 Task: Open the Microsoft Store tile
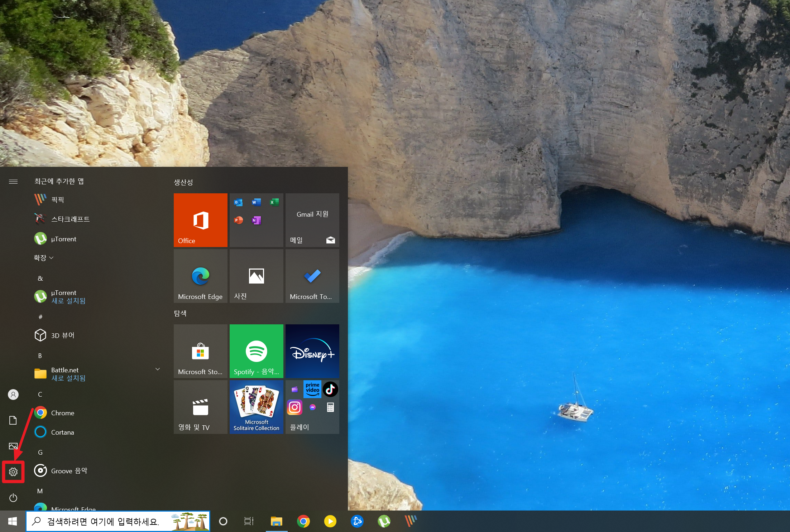(200, 351)
